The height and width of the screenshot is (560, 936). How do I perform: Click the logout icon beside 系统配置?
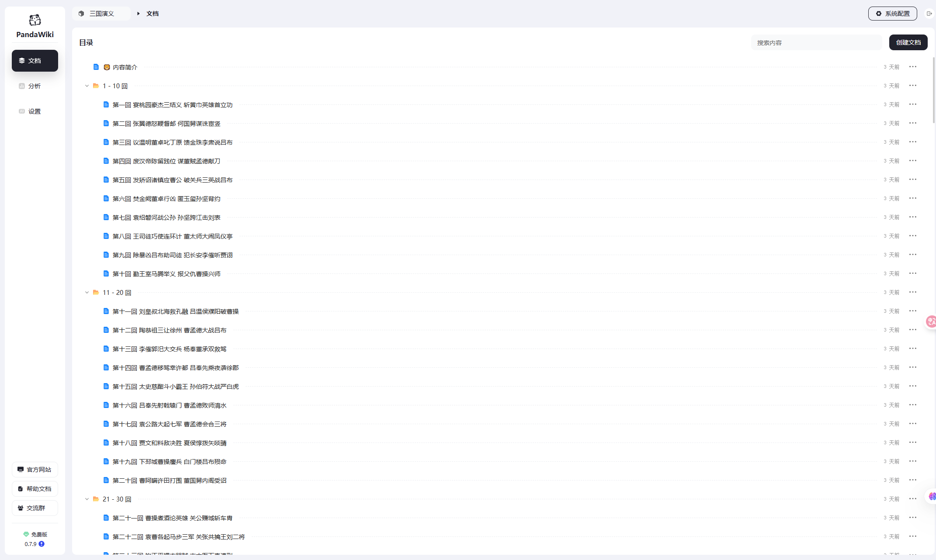pos(929,14)
